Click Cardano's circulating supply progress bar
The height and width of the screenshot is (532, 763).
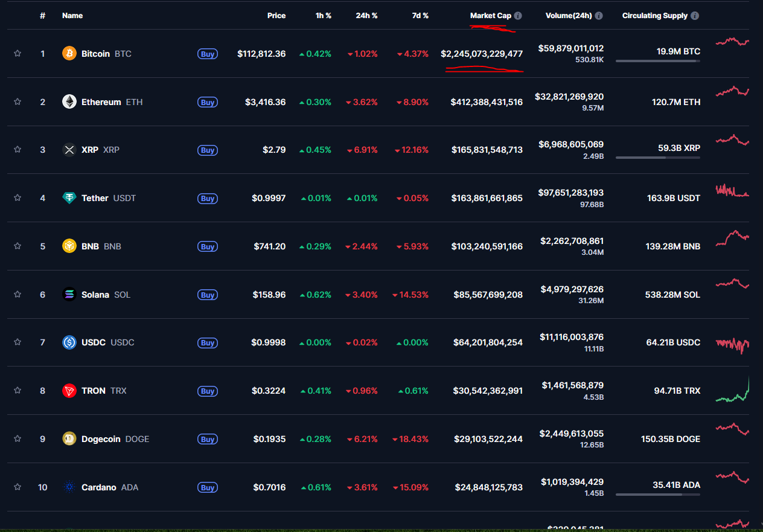pyautogui.click(x=658, y=495)
